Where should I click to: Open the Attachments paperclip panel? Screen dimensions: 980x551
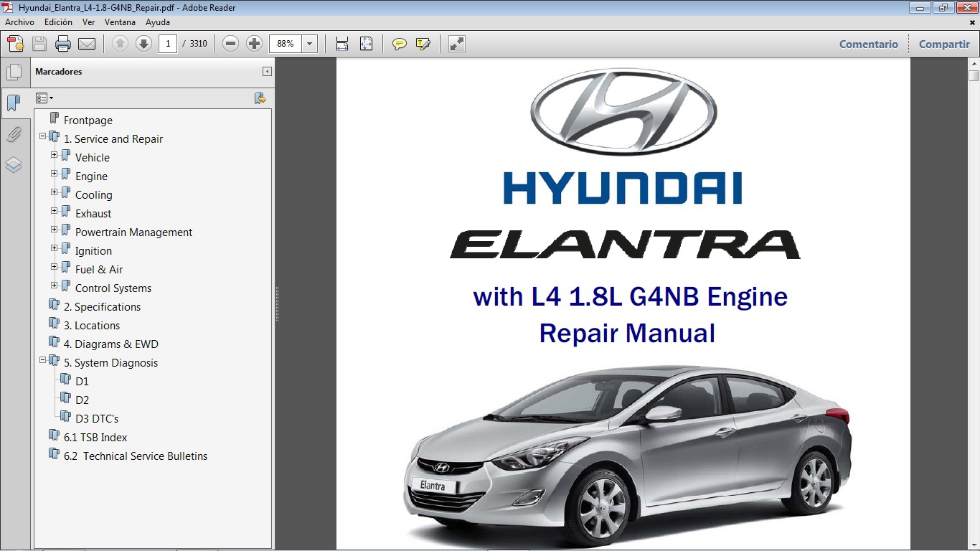click(14, 134)
